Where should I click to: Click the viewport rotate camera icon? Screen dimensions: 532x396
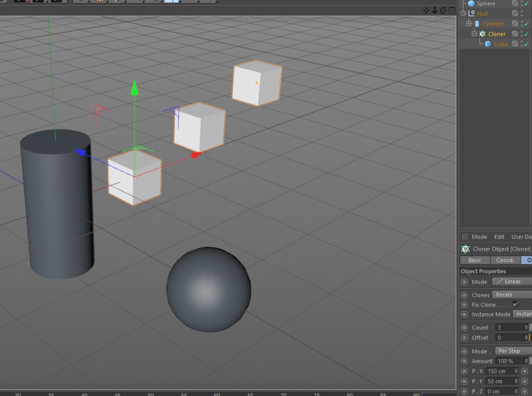443,10
